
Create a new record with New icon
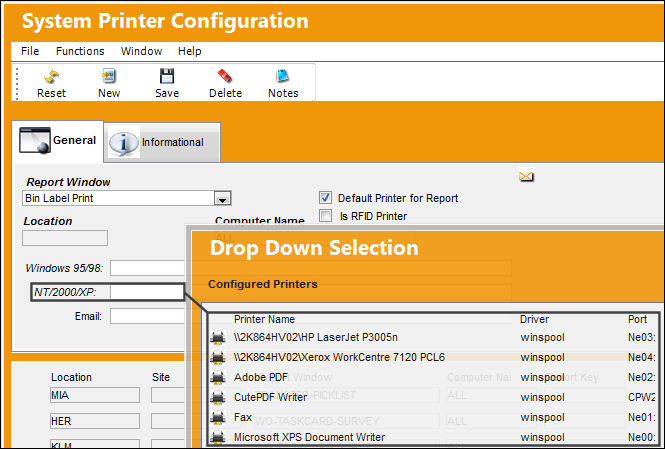(109, 76)
